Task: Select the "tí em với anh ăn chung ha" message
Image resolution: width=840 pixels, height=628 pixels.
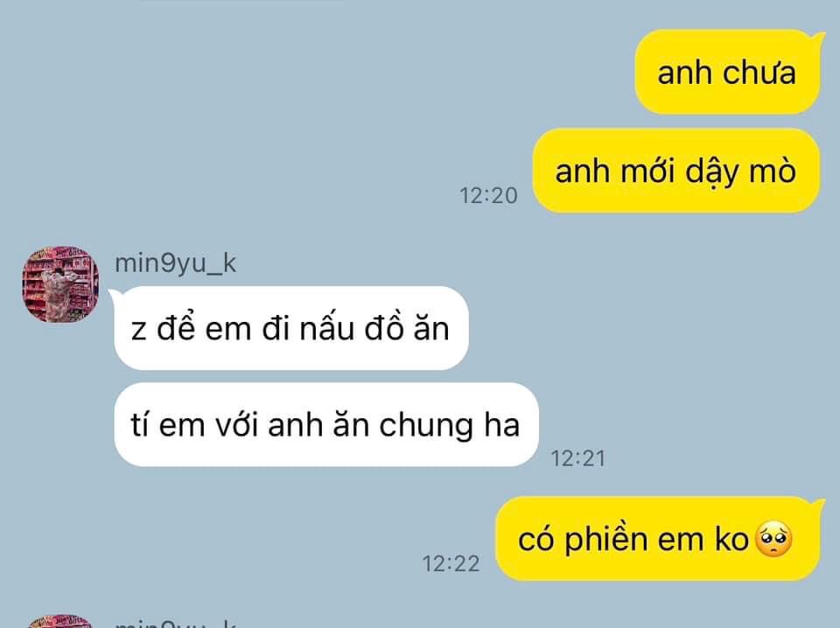Action: pos(325,424)
